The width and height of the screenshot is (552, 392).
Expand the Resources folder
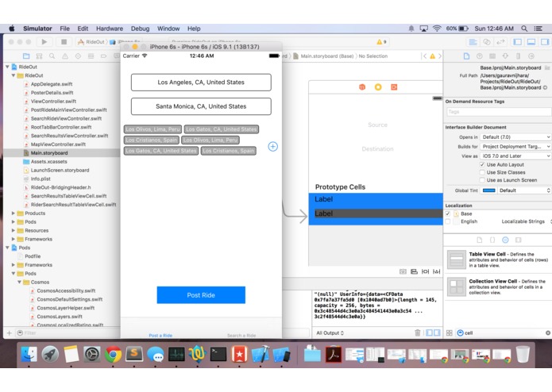pyautogui.click(x=13, y=230)
